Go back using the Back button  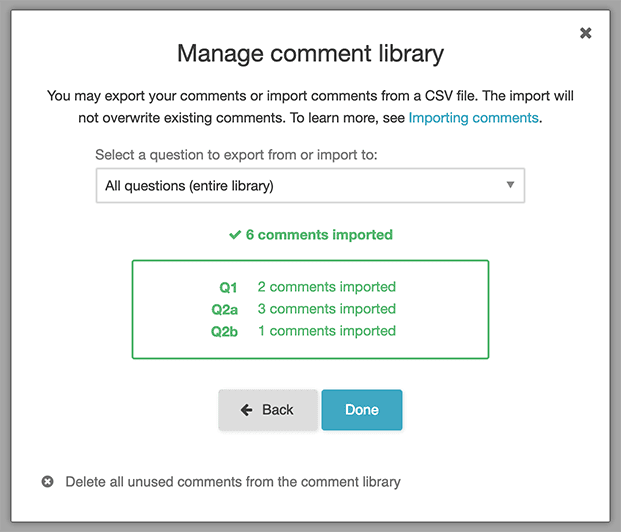[268, 410]
